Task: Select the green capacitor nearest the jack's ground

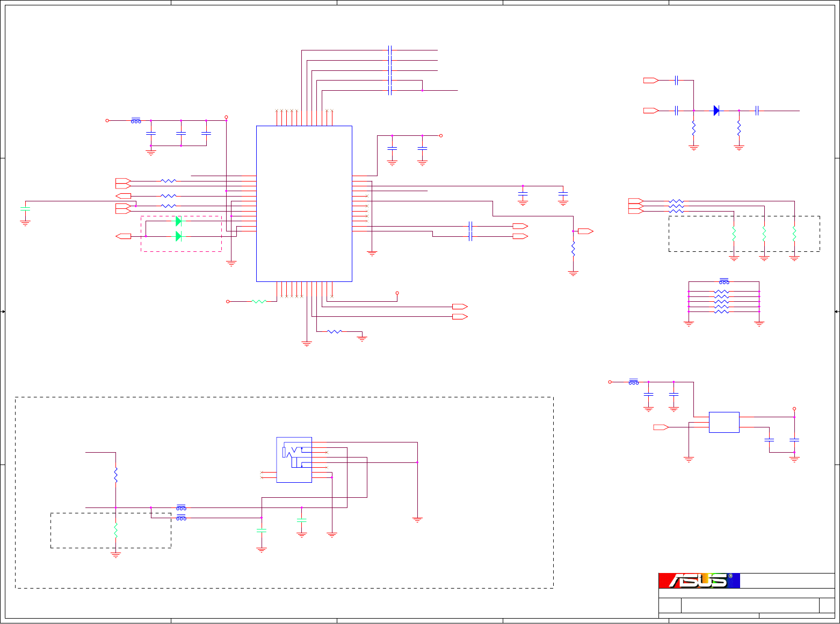Action: click(302, 520)
